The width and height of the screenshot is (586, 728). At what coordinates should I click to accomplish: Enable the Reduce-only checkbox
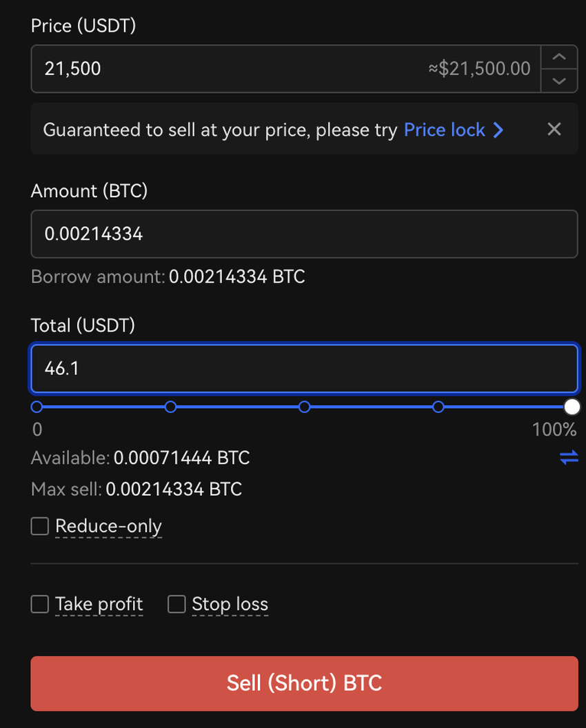coord(40,526)
